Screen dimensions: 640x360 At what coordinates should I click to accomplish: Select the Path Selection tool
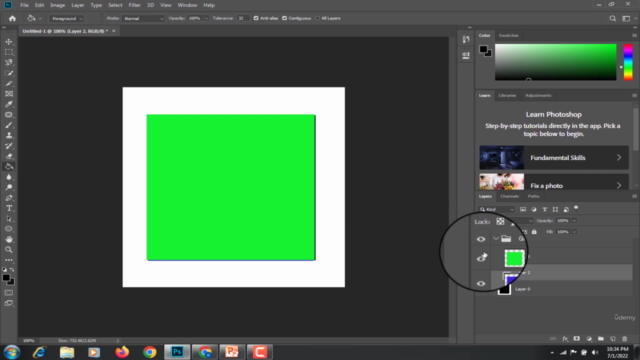(x=9, y=219)
